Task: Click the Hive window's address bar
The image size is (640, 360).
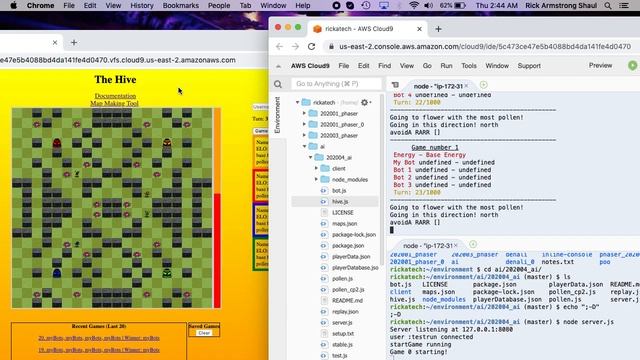Action: [118, 60]
